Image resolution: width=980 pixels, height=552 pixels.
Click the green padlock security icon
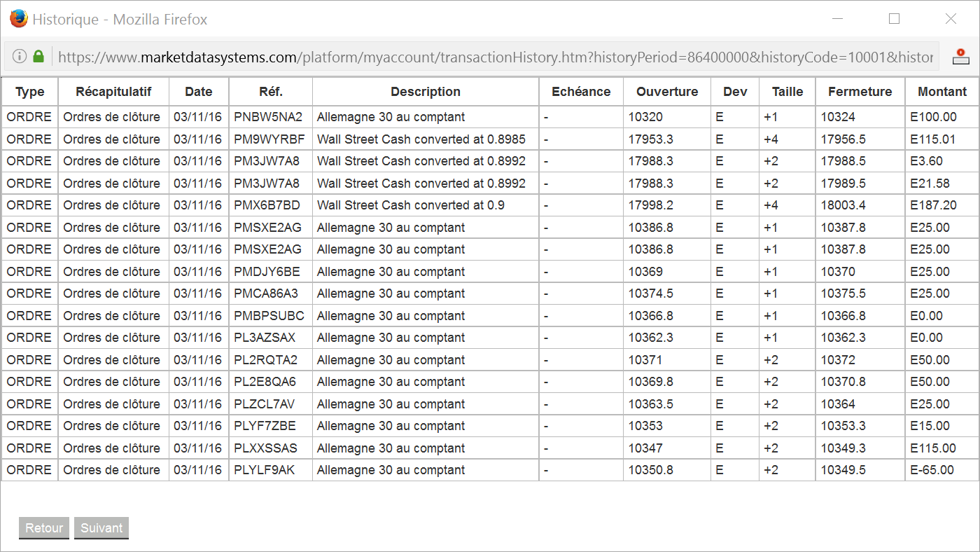(38, 57)
